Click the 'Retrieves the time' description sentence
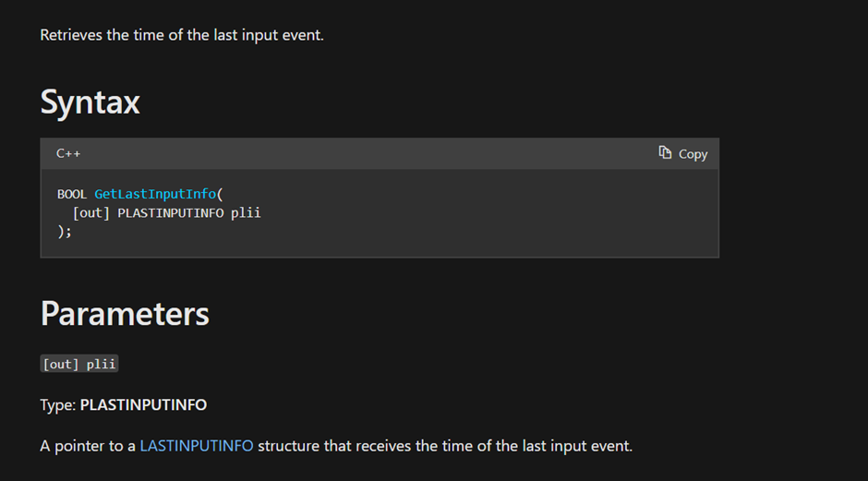 182,35
